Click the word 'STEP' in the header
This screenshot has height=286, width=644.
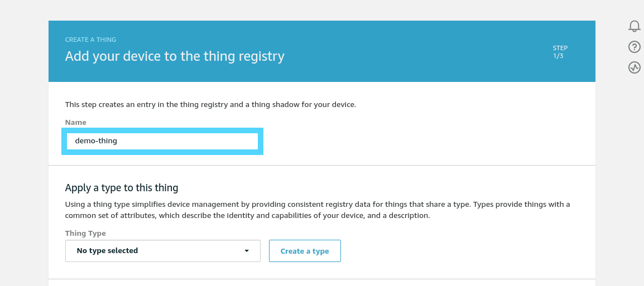[x=560, y=48]
